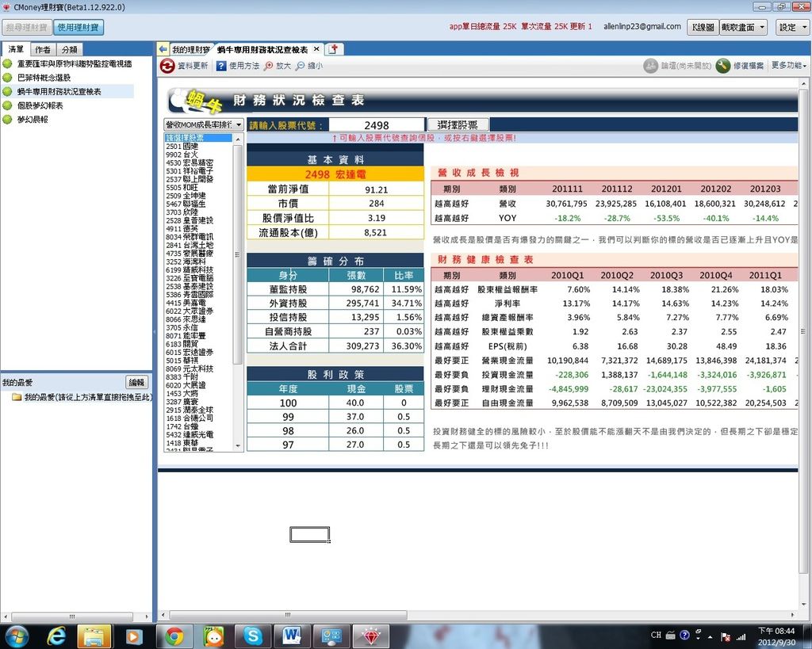The width and height of the screenshot is (812, 649).
Task: Click the 2010Q4 column header
Action: pyautogui.click(x=716, y=275)
